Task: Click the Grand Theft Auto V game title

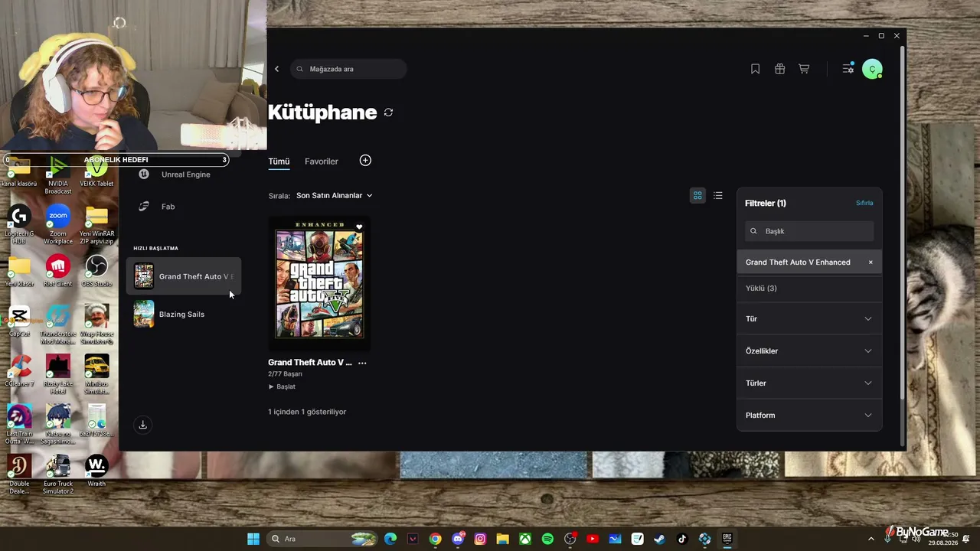Action: [x=310, y=363]
